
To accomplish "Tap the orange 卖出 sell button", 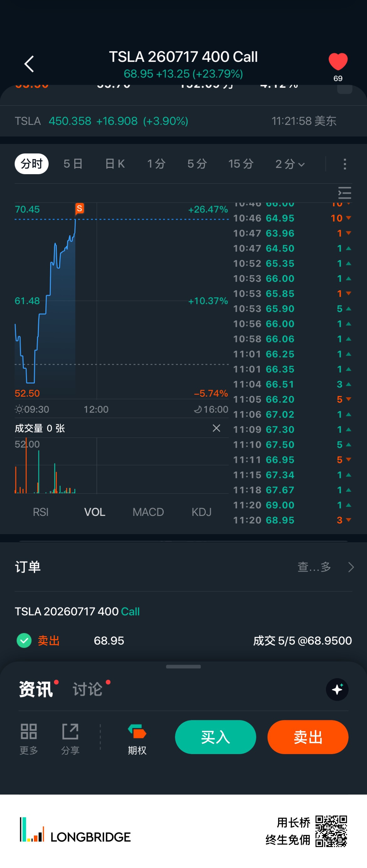I will [x=308, y=737].
